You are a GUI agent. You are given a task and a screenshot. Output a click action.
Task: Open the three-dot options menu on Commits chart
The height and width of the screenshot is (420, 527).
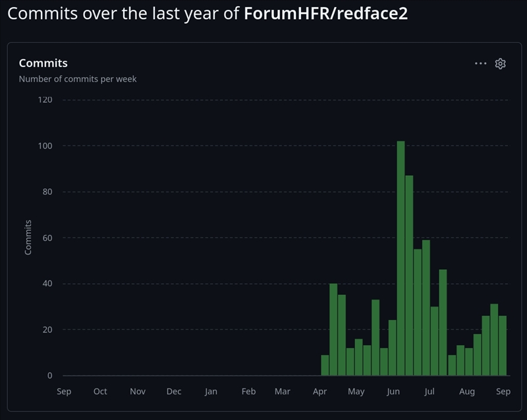point(481,63)
